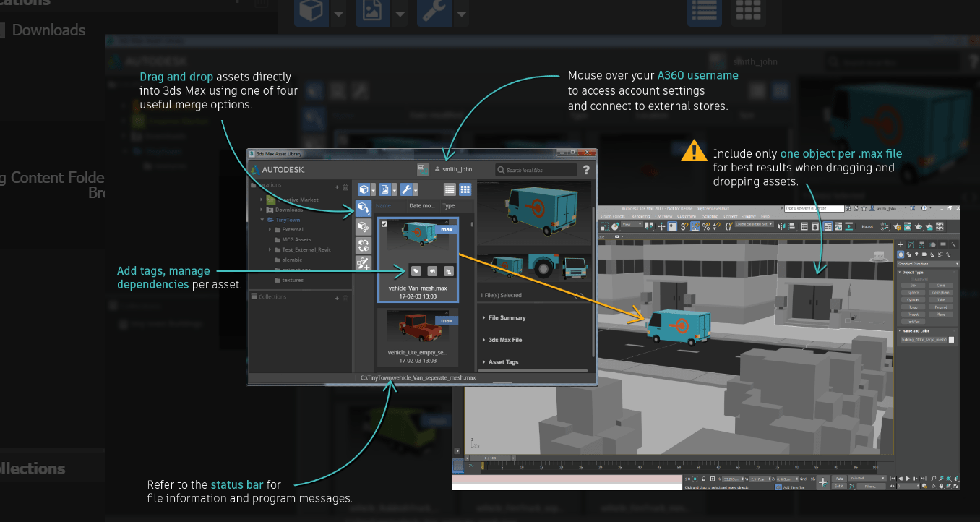Open the Graph Editors menu in 3ds Max

612,216
